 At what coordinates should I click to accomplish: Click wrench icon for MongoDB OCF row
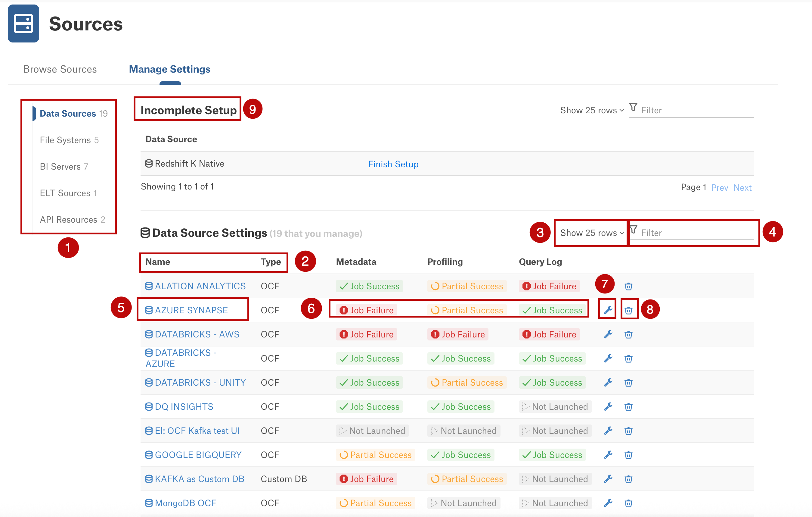(x=608, y=503)
